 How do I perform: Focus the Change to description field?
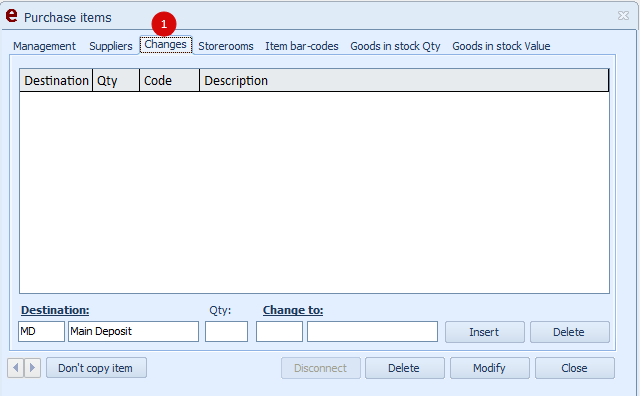click(x=372, y=331)
